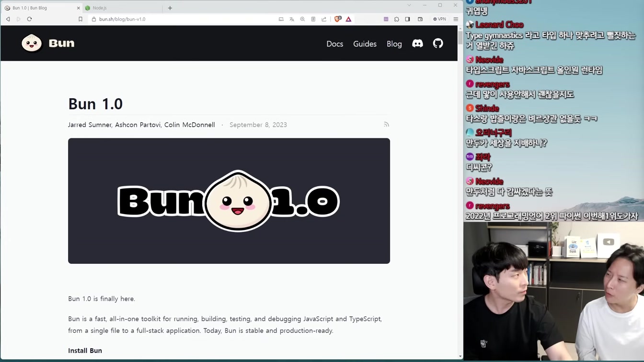Click the Bun brand name in header
This screenshot has width=644, height=362.
[x=61, y=43]
